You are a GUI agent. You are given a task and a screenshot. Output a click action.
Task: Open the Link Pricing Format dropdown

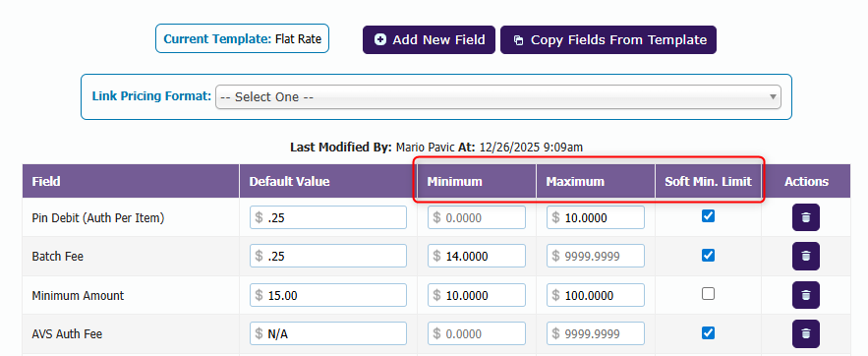[497, 97]
